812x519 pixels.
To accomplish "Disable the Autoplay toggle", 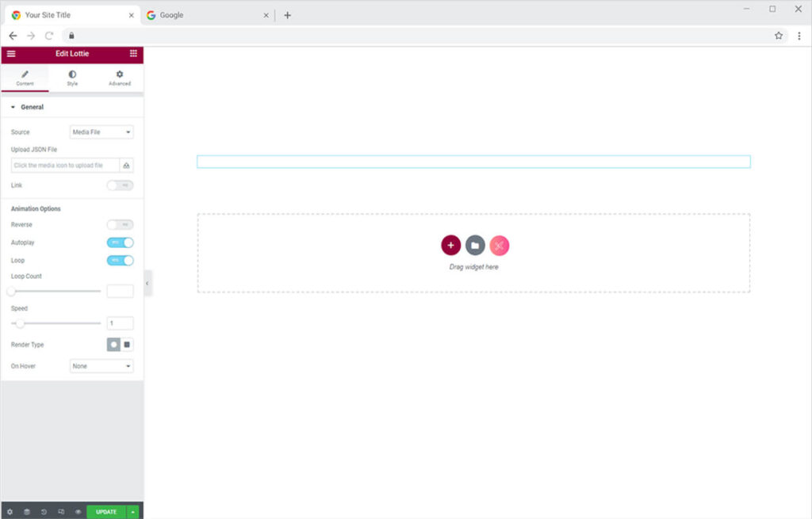I will click(x=120, y=242).
